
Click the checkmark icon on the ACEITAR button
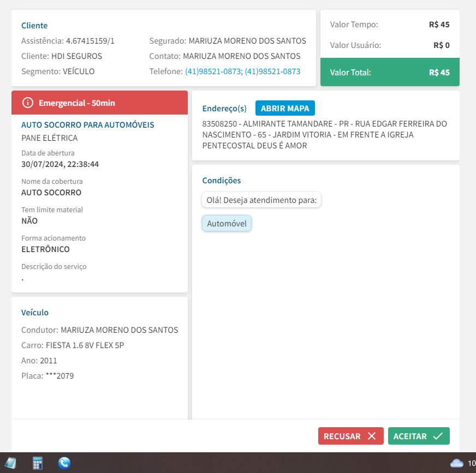pyautogui.click(x=437, y=436)
